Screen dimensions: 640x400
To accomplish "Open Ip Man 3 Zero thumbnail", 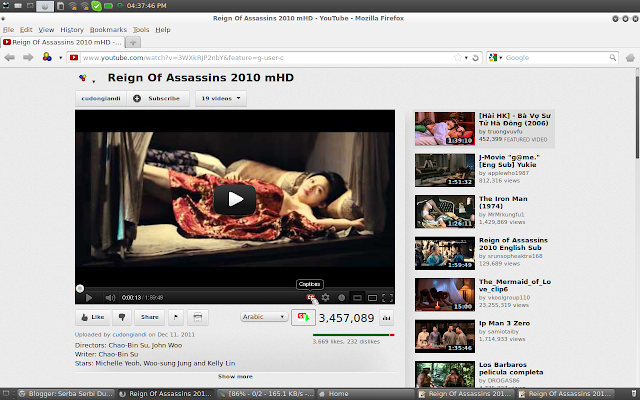I will (x=445, y=336).
